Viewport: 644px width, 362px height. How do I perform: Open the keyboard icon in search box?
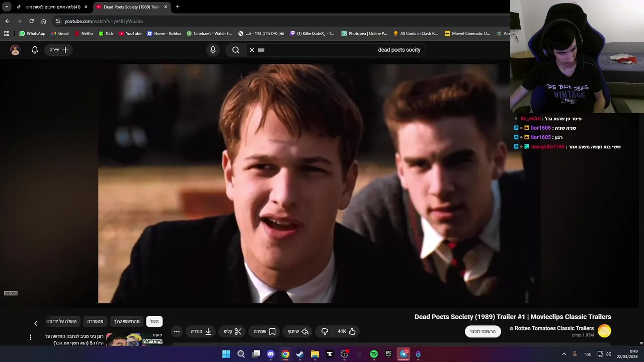click(261, 50)
